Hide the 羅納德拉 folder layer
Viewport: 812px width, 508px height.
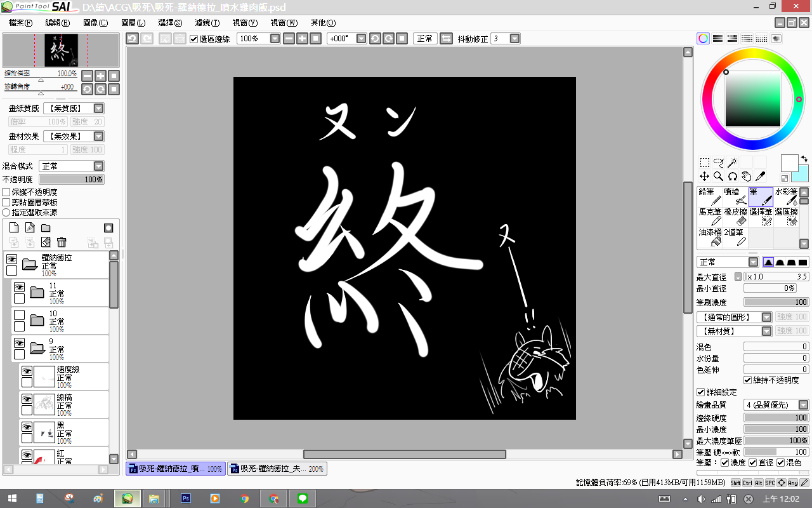11,259
